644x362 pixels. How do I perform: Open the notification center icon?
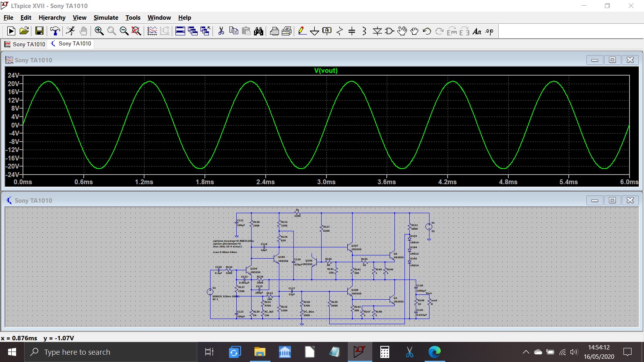pos(627,352)
